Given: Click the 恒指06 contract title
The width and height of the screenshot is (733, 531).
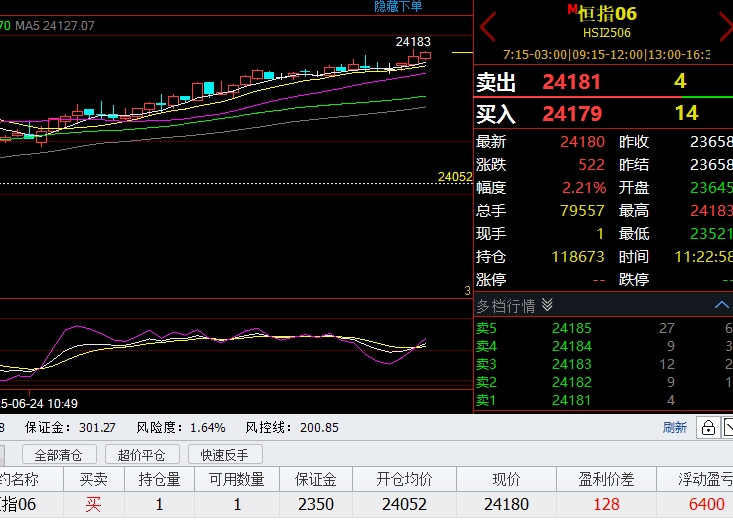Looking at the screenshot, I should (607, 14).
